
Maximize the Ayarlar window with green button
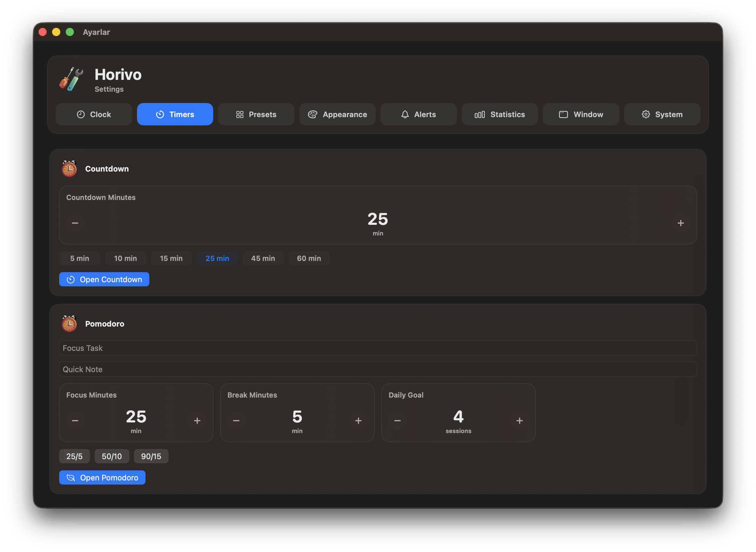click(70, 32)
